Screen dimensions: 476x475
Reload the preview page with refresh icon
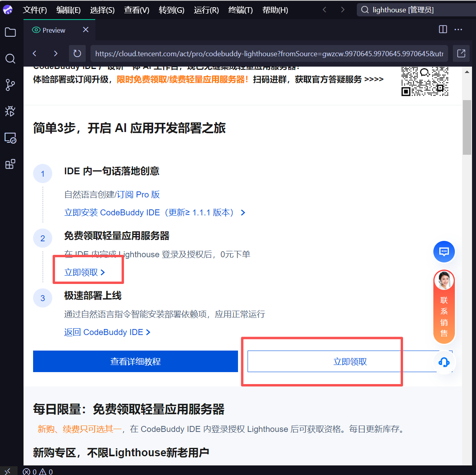(x=77, y=53)
